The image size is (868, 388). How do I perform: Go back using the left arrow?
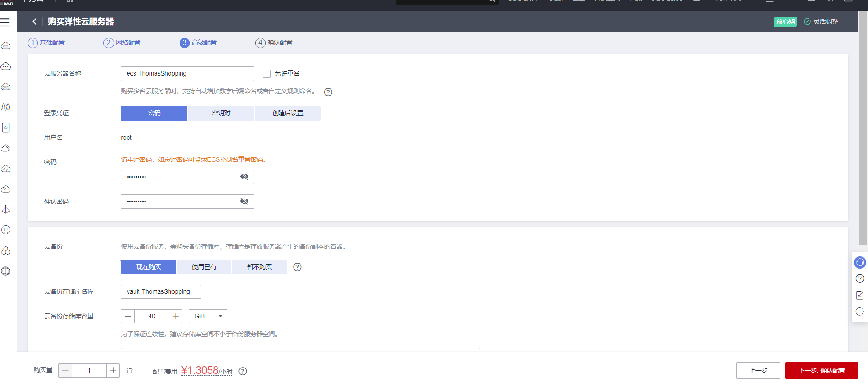35,21
